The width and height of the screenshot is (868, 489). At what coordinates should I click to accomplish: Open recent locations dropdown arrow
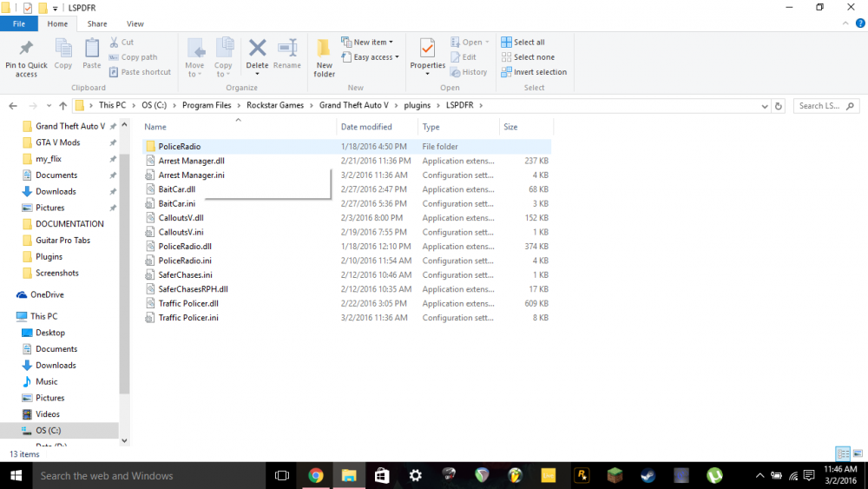49,106
